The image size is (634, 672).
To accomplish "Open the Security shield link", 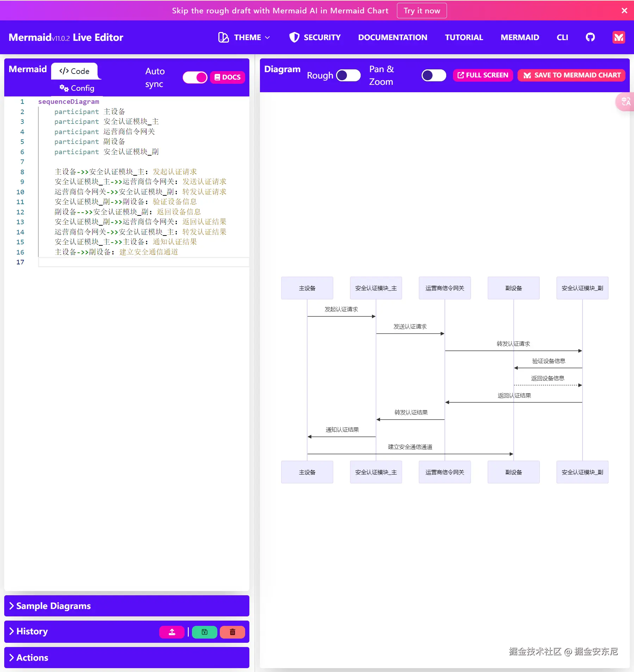I will click(315, 37).
